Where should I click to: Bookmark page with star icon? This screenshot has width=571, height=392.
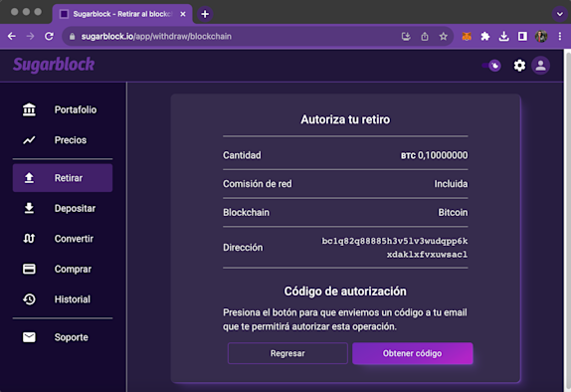(x=443, y=37)
